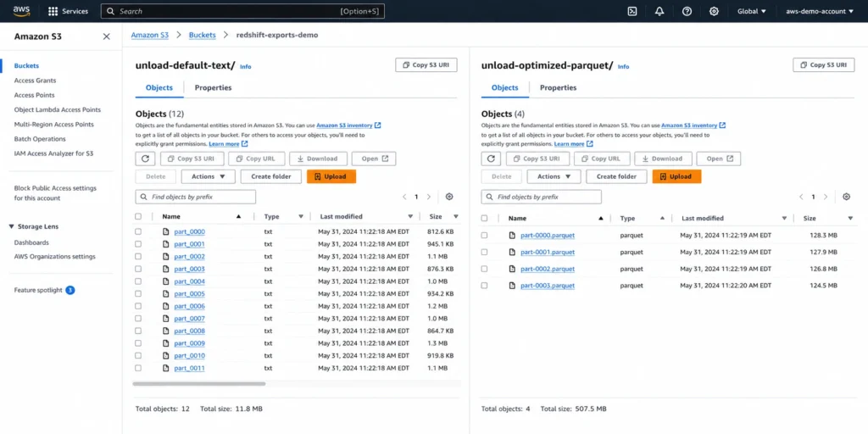Image resolution: width=868 pixels, height=434 pixels.
Task: Open the console settings gear
Action: (714, 11)
